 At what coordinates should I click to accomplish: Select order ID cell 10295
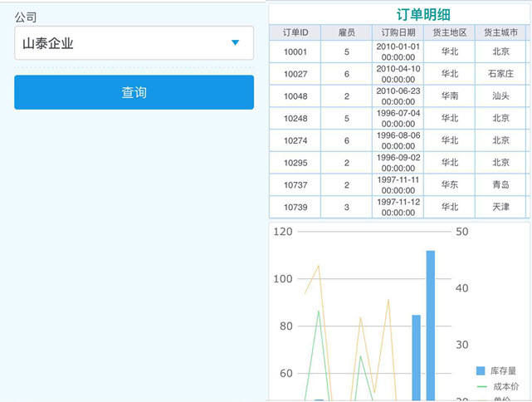(x=295, y=163)
